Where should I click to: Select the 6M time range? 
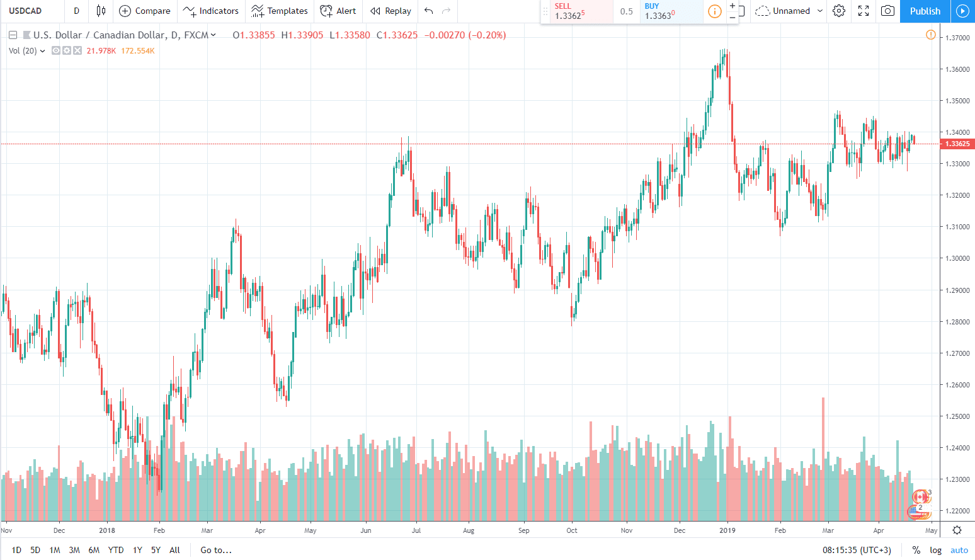pyautogui.click(x=94, y=550)
